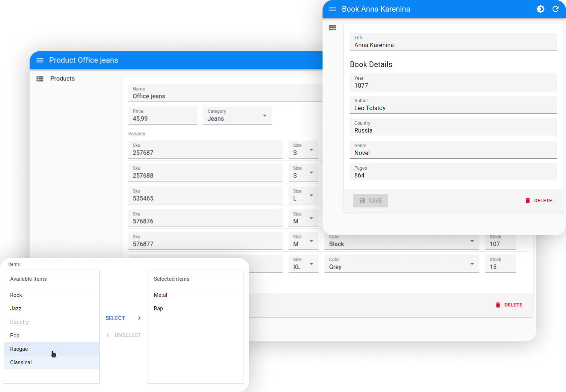Click floppy disk icon on SAVE button
This screenshot has height=392, width=566.
point(362,201)
